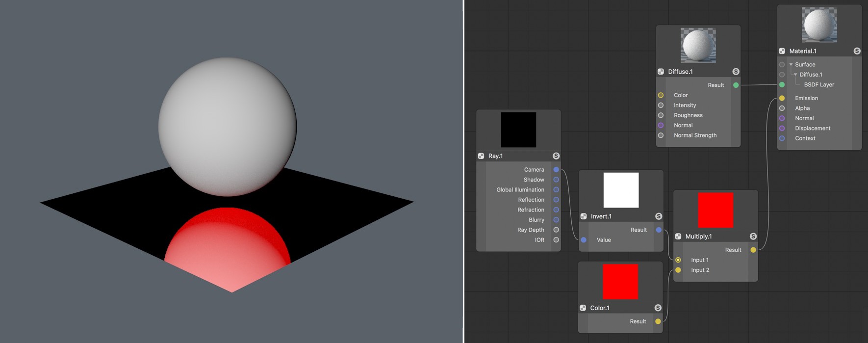The width and height of the screenshot is (868, 343).
Task: Click the solo S icon on Diffuse.1 node
Action: coord(736,72)
